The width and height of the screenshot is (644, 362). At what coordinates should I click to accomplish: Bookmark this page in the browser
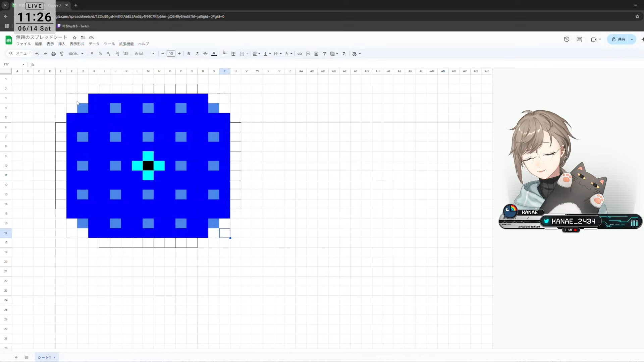pyautogui.click(x=637, y=16)
